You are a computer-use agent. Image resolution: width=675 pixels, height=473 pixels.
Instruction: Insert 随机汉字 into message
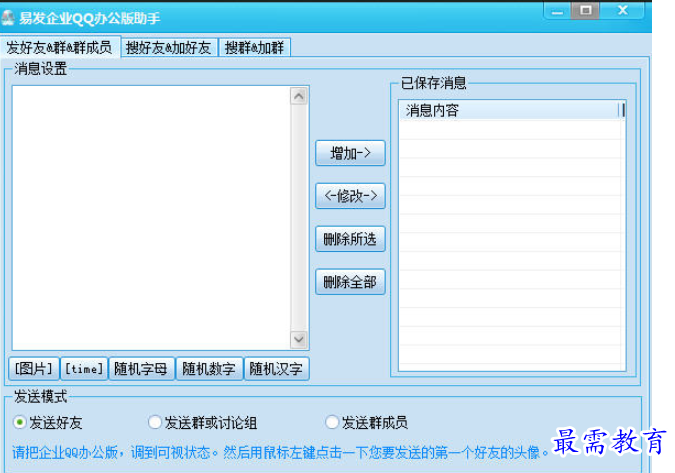(276, 369)
